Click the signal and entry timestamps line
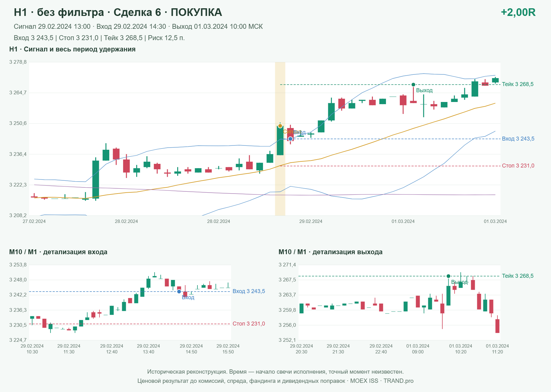 coord(138,27)
